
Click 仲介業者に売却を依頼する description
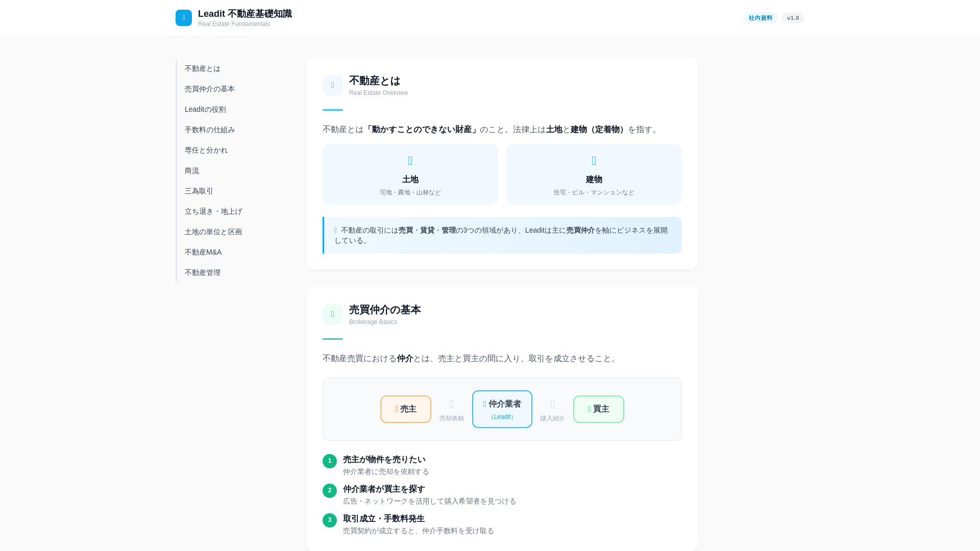[x=386, y=472]
